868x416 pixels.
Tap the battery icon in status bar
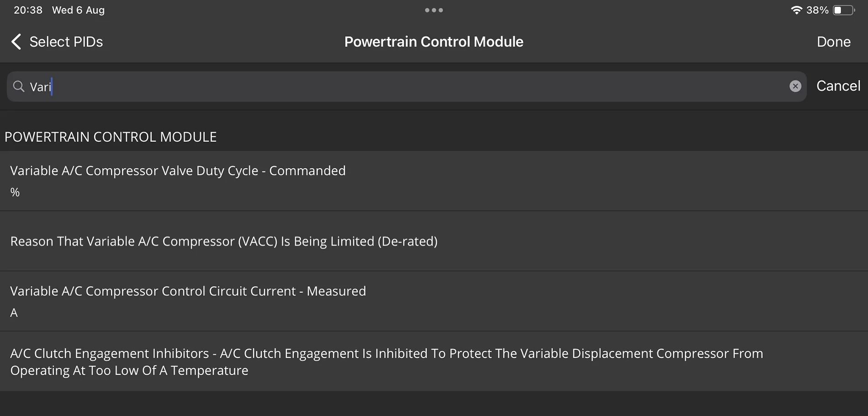(x=843, y=10)
